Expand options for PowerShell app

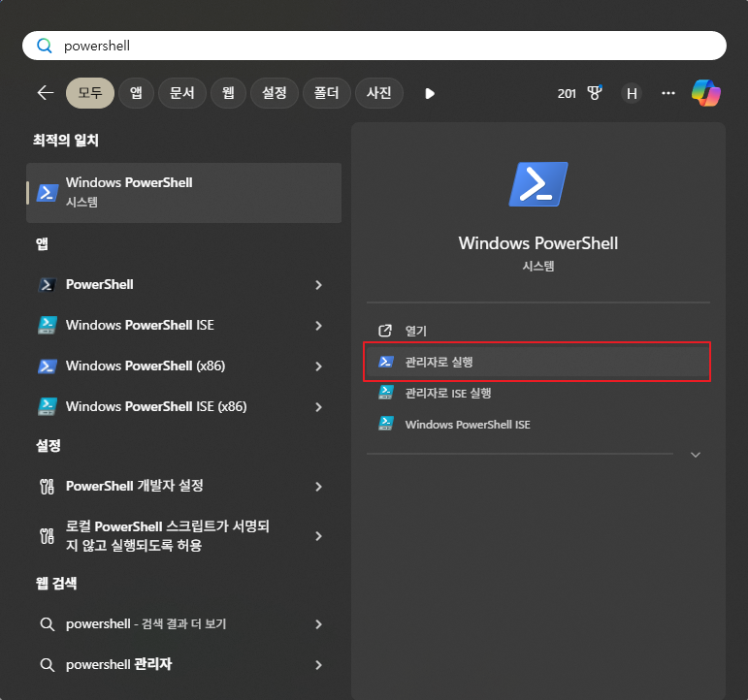pos(318,285)
